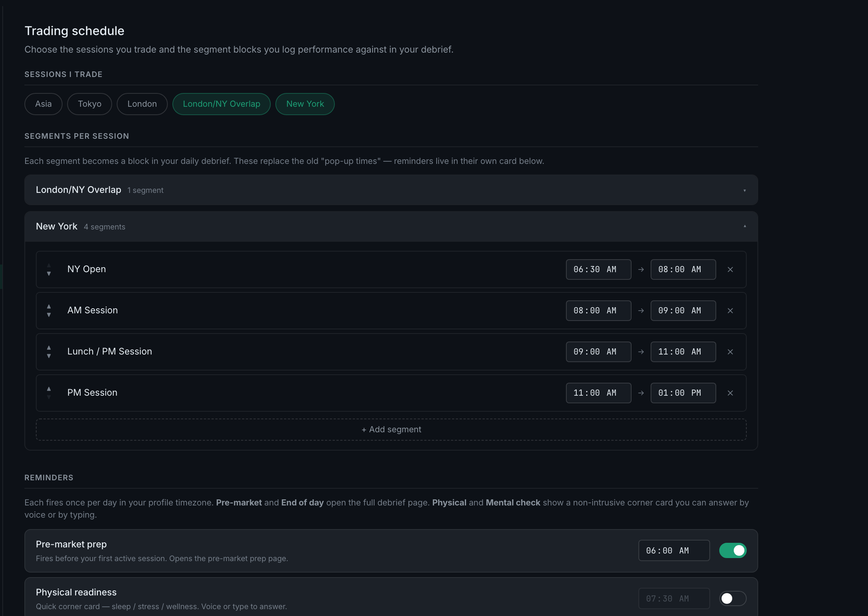Add a new segment to New York
Screen dimensions: 868x616
click(x=391, y=430)
